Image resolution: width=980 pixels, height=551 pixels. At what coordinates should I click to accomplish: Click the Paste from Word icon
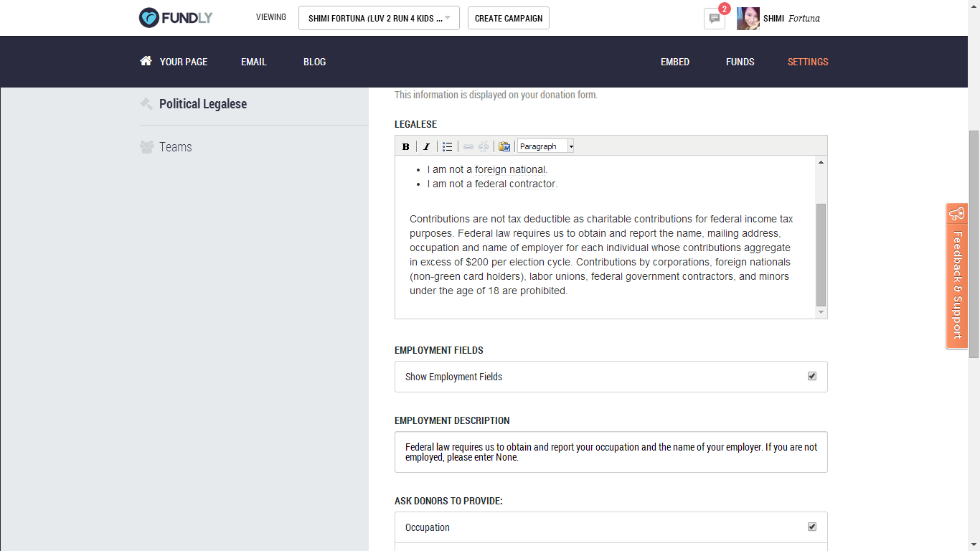pyautogui.click(x=504, y=146)
